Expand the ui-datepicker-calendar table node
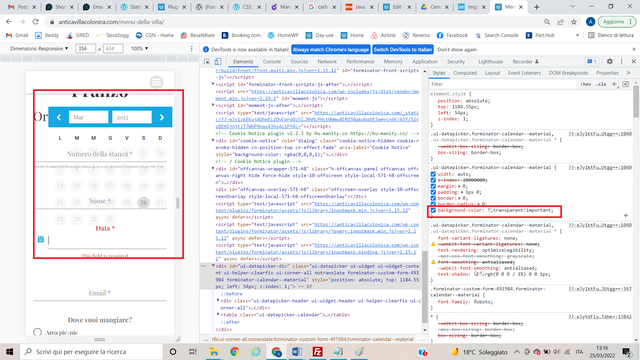Viewport: 640px width, 360px height. coord(218,315)
